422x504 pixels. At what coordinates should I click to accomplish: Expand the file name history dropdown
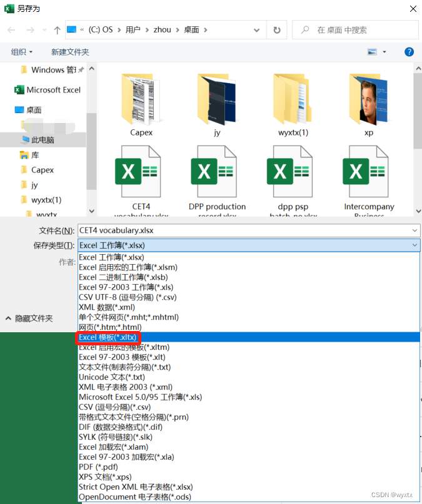pyautogui.click(x=414, y=230)
